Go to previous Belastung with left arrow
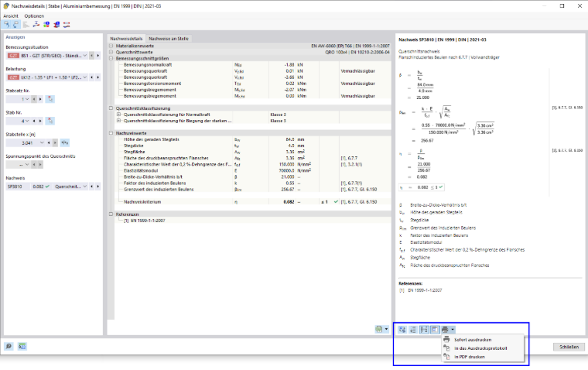The image size is (588, 370). pyautogui.click(x=91, y=77)
